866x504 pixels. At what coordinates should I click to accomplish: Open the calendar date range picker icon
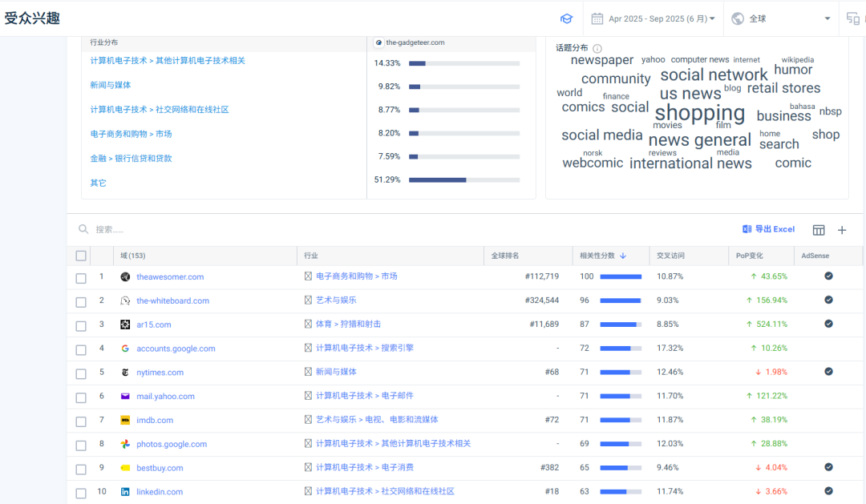point(597,18)
